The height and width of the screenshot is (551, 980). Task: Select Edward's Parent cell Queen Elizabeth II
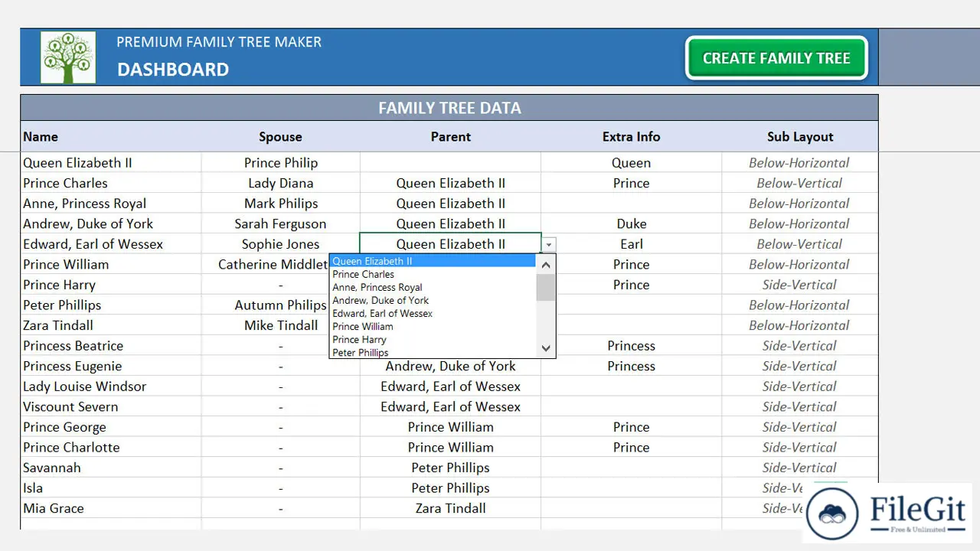(x=450, y=244)
